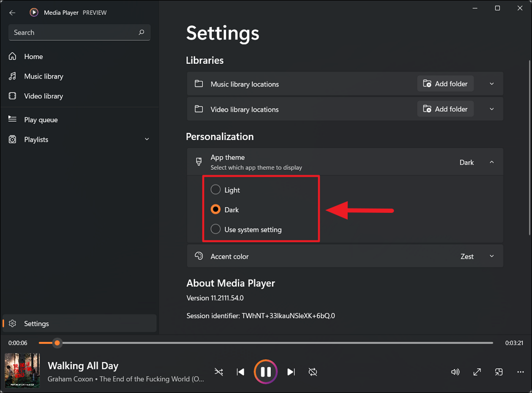Click the Play queue list icon
Viewport: 532px width, 393px height.
[13, 119]
